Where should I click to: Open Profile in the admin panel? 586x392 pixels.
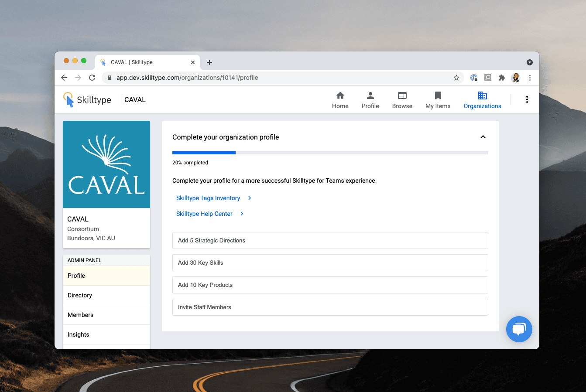106,276
